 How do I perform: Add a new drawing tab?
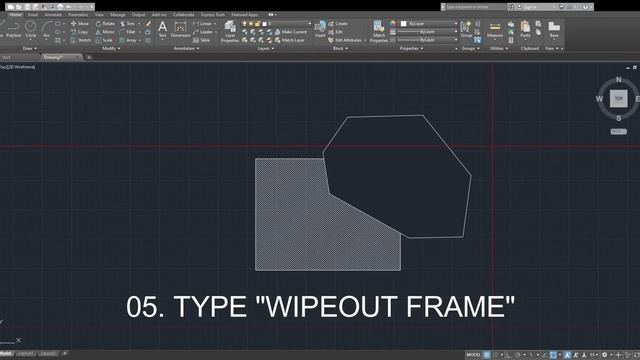[89, 58]
